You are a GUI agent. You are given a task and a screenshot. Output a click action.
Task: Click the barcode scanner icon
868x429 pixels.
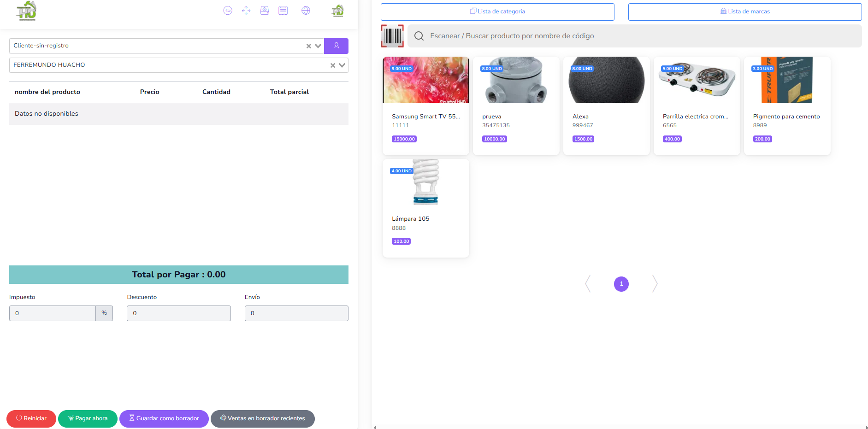pyautogui.click(x=392, y=36)
